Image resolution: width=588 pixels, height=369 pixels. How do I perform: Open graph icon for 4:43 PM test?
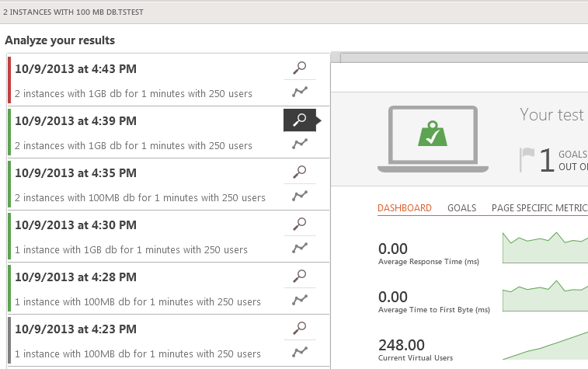[300, 92]
